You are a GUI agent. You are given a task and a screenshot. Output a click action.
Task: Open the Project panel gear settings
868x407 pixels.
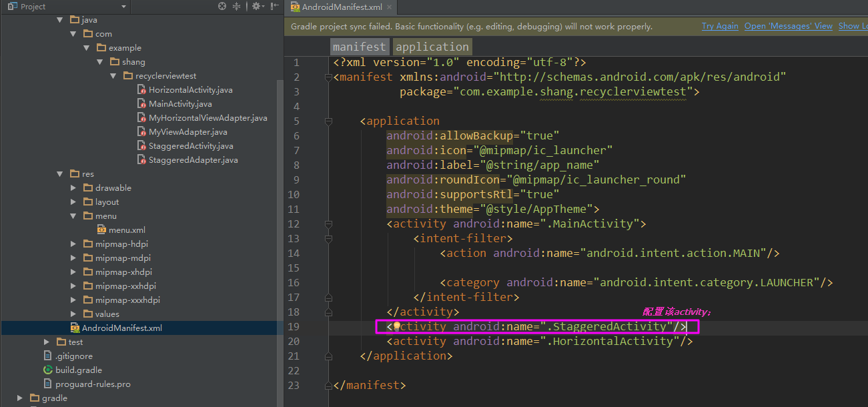pos(256,7)
